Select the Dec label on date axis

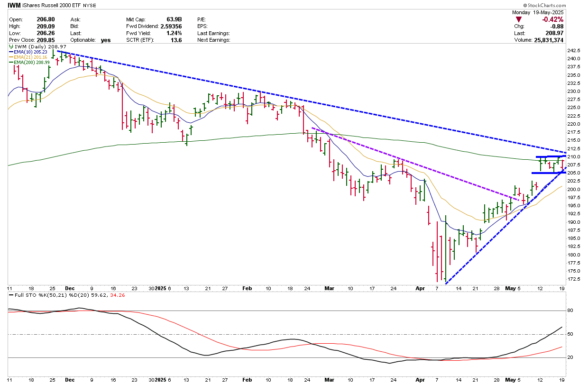click(69, 288)
